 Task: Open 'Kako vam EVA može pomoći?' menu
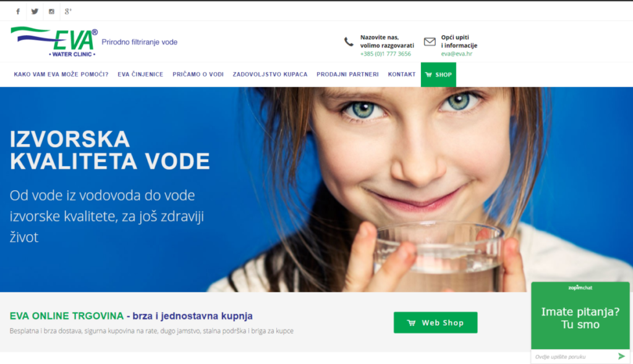tap(61, 74)
